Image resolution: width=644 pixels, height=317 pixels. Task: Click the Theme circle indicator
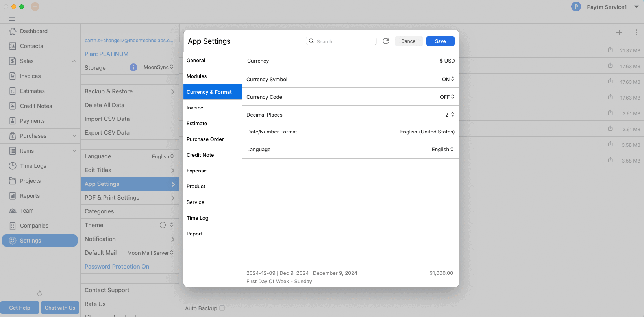(163, 225)
